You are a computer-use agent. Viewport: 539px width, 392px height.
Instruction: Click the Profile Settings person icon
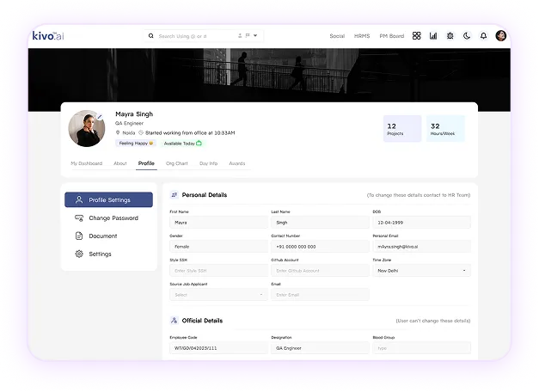coord(79,199)
